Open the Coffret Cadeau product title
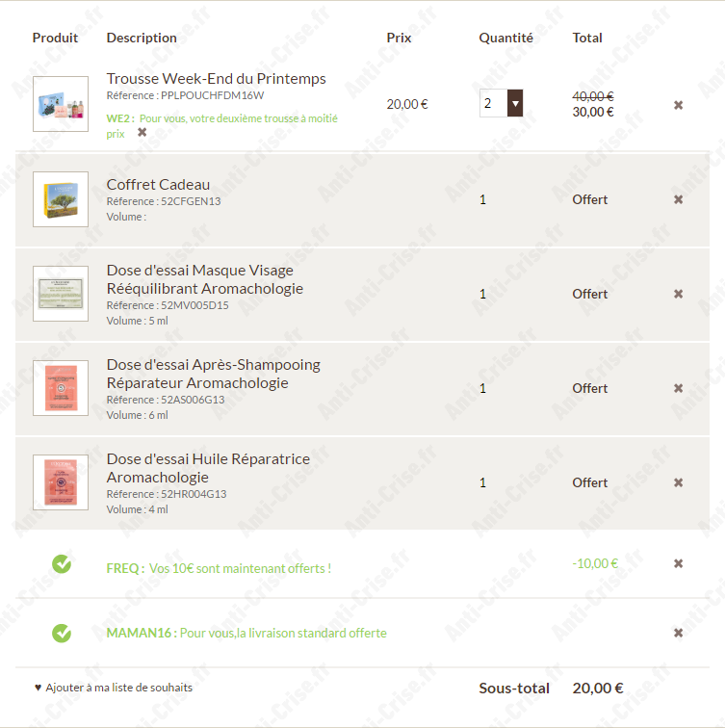This screenshot has height=728, width=725. click(x=158, y=184)
